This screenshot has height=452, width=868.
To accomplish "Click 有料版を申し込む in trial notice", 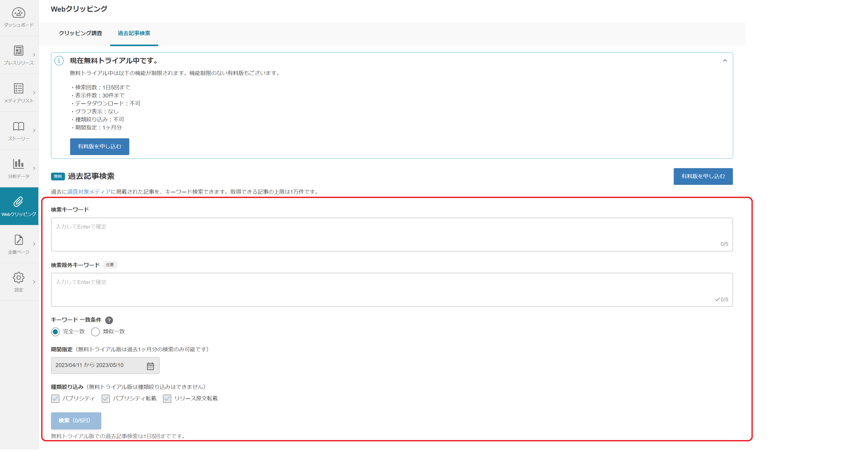I will (100, 147).
